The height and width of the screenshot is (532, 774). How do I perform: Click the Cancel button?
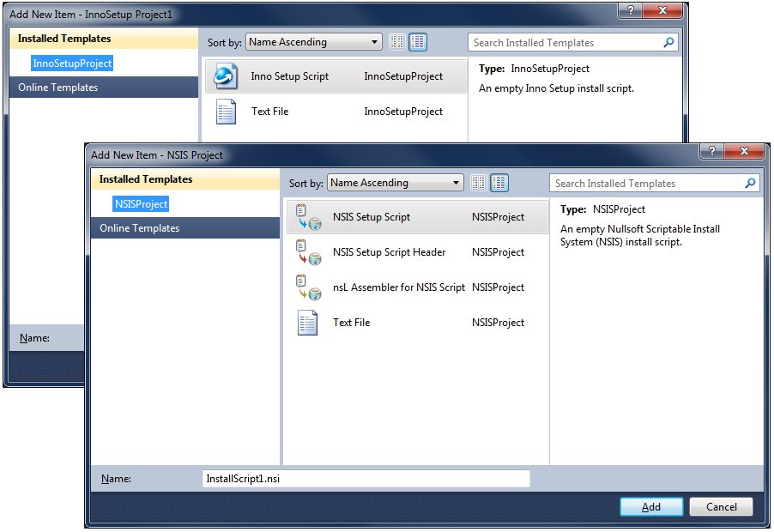tap(721, 507)
